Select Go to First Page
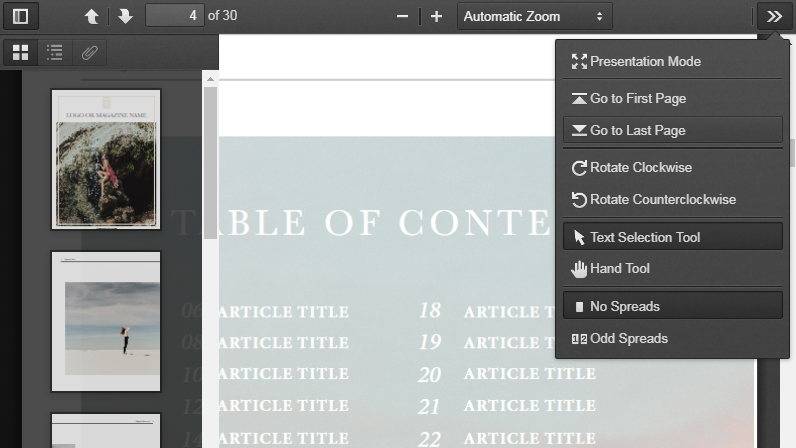 click(x=673, y=98)
